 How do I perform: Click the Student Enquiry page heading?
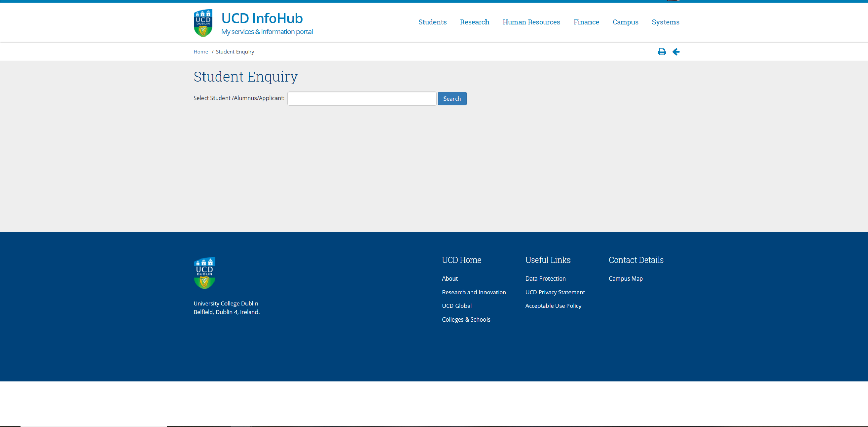point(245,77)
